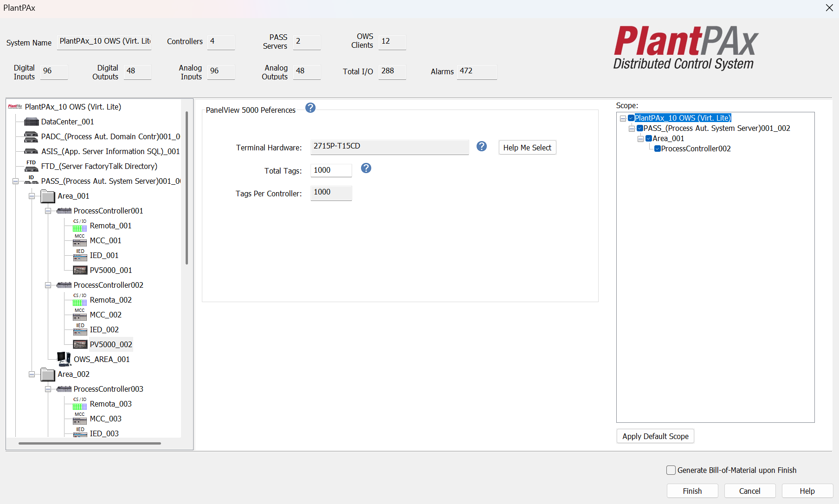Screen dimensions: 839x504
Task: Click the tree horizontal scrollbar
Action: coord(90,443)
